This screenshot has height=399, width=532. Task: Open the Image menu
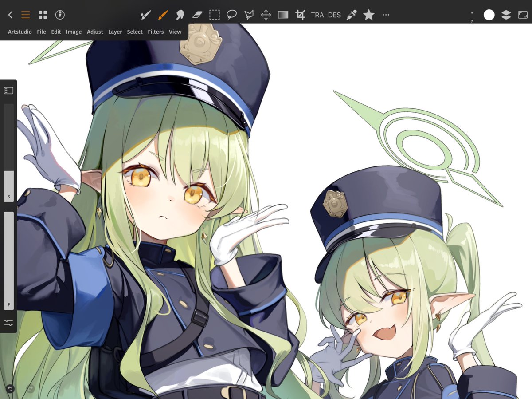point(74,32)
